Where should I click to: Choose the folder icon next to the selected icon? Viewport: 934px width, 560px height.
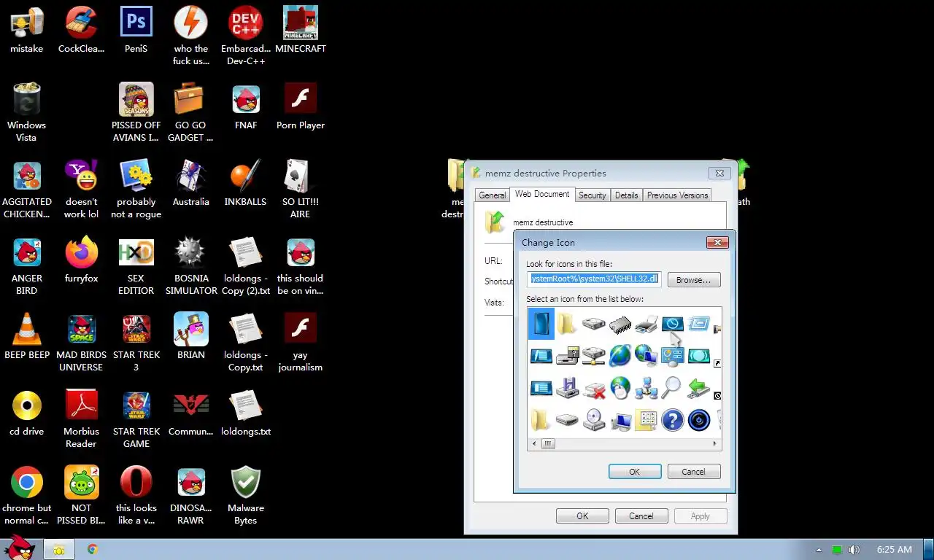pyautogui.click(x=567, y=324)
